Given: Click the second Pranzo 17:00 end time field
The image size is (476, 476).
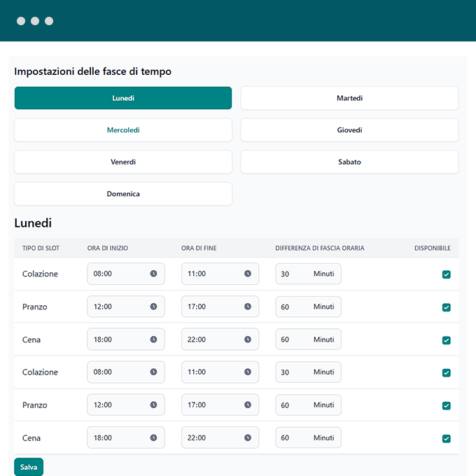Looking at the screenshot, I should click(x=210, y=405).
